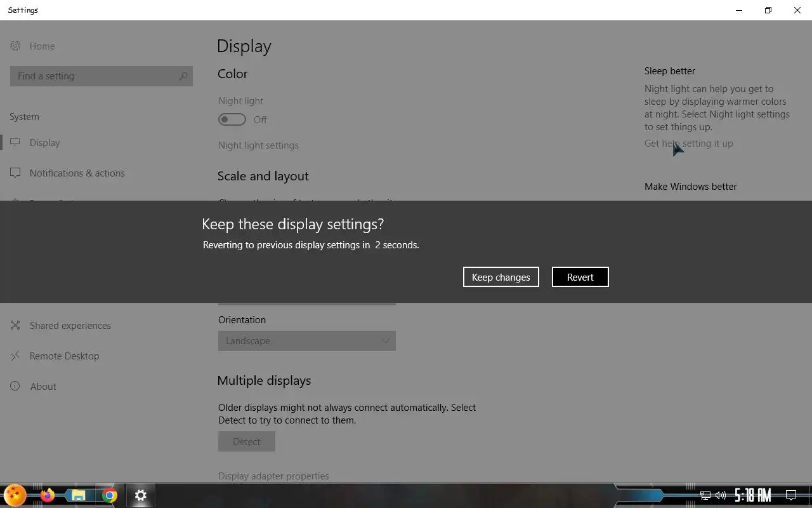The width and height of the screenshot is (812, 508).
Task: Click the Home gear icon
Action: (15, 46)
